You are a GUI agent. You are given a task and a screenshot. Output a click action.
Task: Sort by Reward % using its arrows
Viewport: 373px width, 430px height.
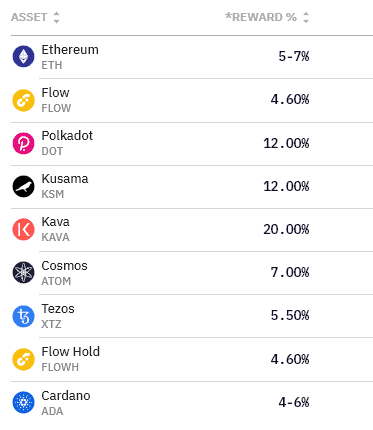coord(306,17)
